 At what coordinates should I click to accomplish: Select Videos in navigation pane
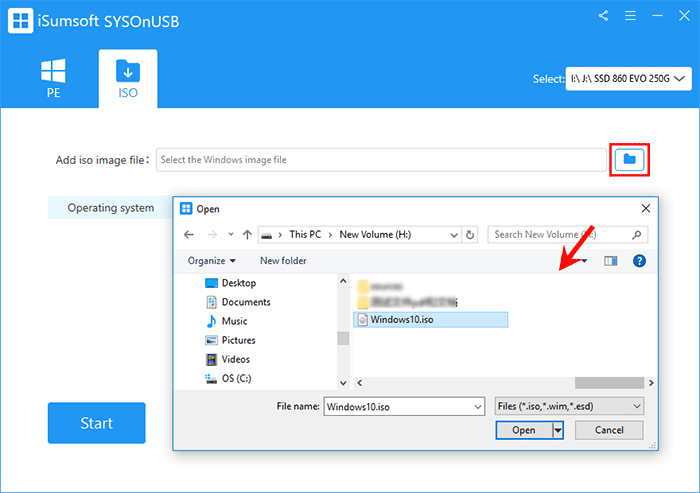(x=228, y=359)
